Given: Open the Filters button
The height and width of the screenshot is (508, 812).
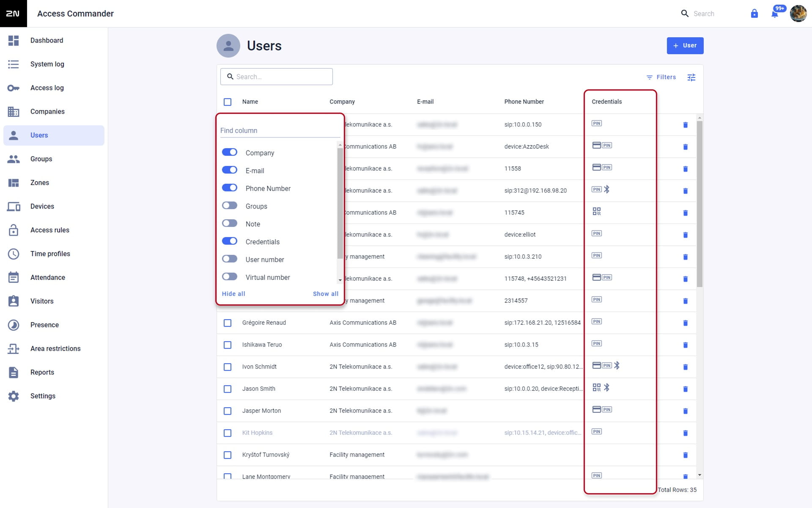Looking at the screenshot, I should click(661, 77).
